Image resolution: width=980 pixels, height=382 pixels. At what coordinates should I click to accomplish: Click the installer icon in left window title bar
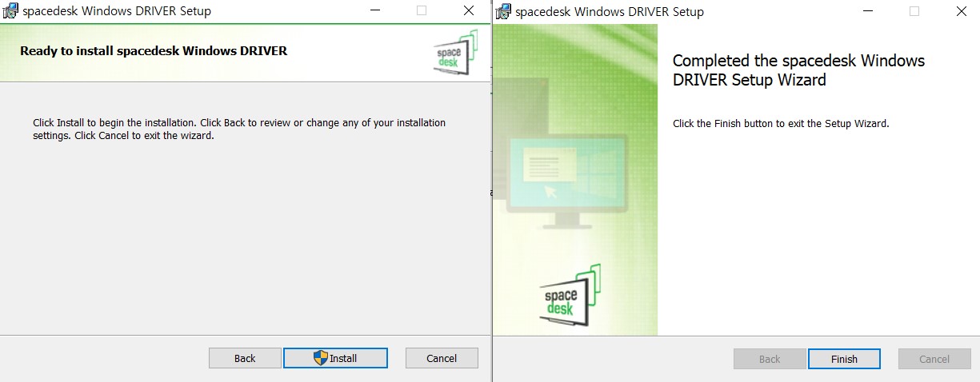click(x=10, y=11)
